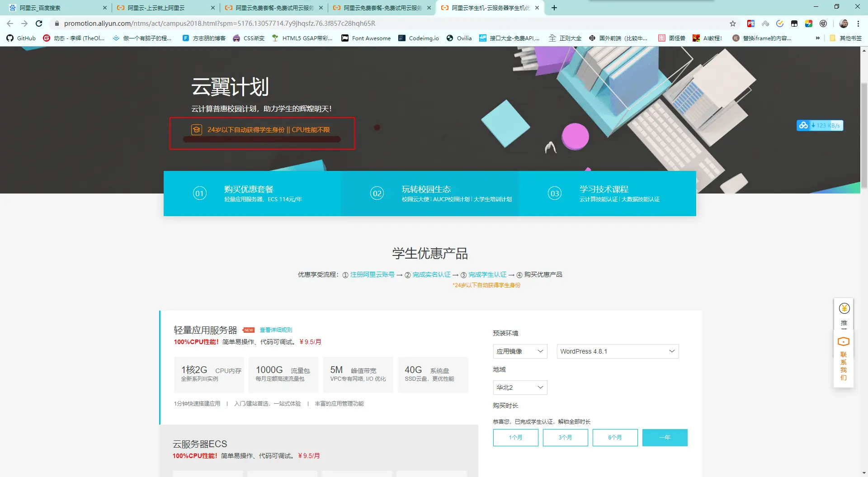The height and width of the screenshot is (477, 868).
Task: Open the Chrome three-dot menu
Action: [858, 24]
